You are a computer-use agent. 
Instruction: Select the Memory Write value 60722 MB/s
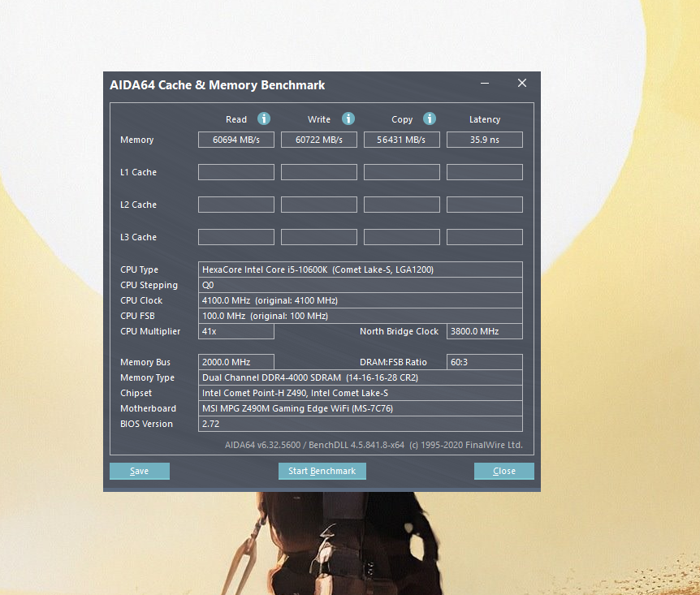pyautogui.click(x=319, y=140)
